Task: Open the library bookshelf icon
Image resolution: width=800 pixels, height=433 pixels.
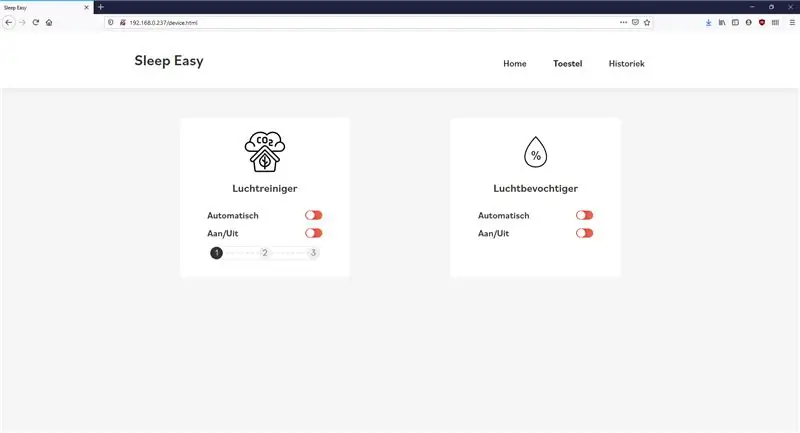Action: click(722, 22)
